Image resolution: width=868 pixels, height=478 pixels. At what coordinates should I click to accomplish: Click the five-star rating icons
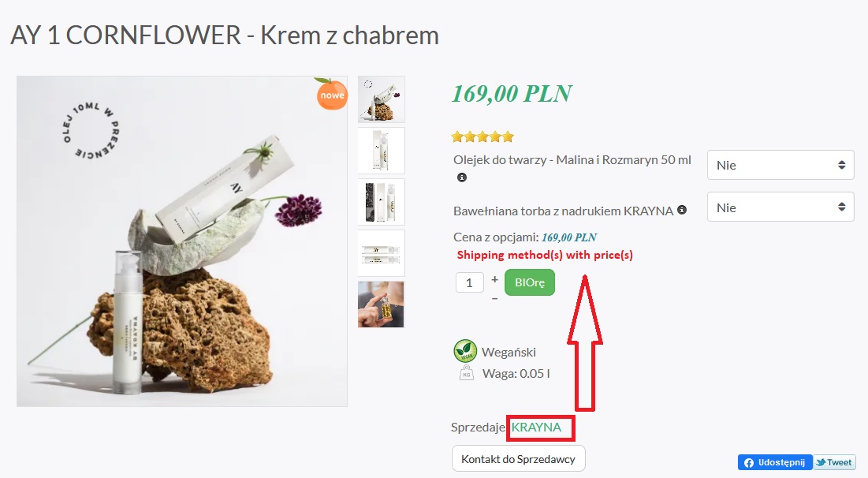tap(482, 136)
